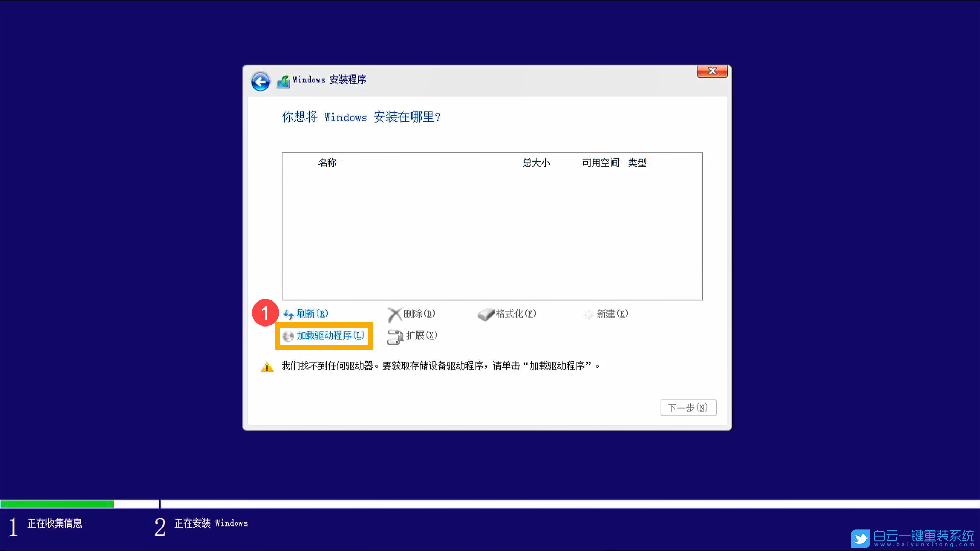
Task: Select the 名称 column header
Action: (x=327, y=162)
